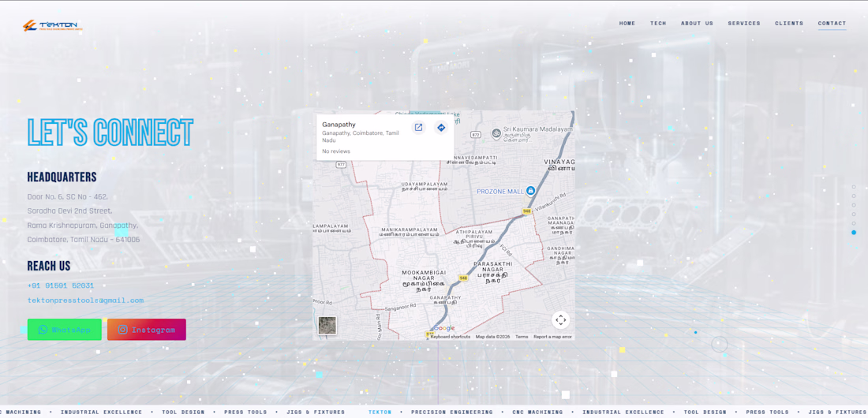Click the PROZONE MALL label text

click(x=499, y=191)
